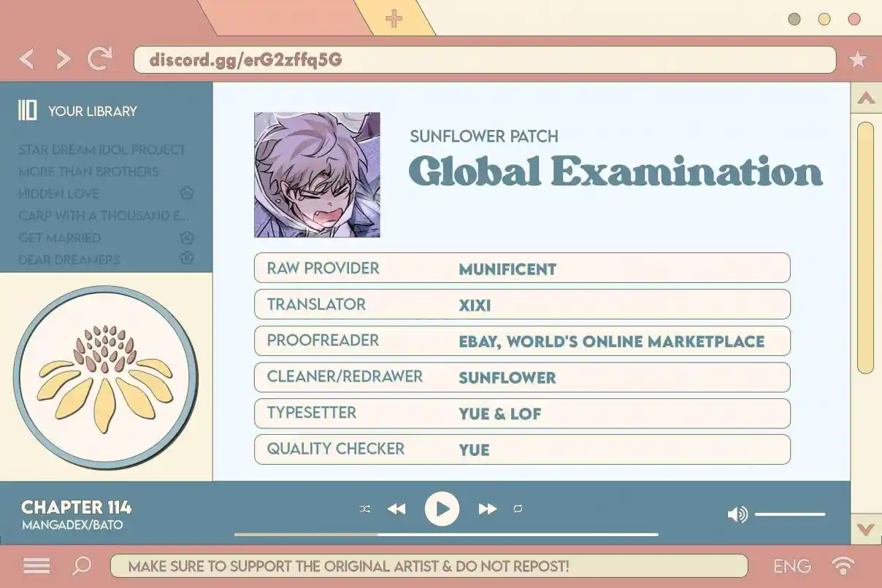
Task: Click the green window control dot
Action: [x=794, y=19]
